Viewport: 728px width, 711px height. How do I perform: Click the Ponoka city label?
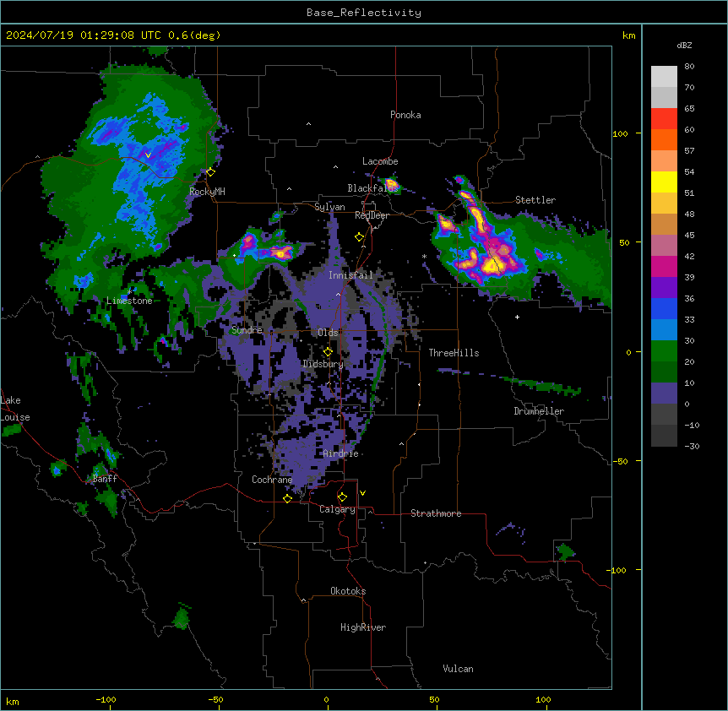click(405, 115)
